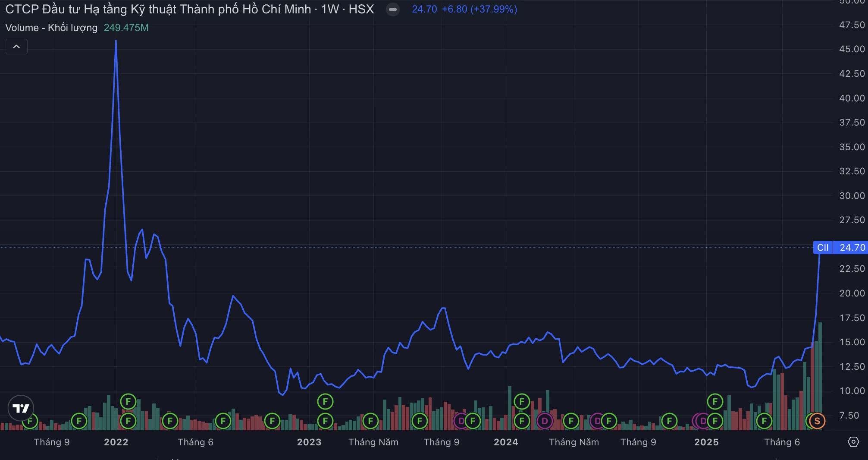Click the orange S split marker

pos(817,421)
